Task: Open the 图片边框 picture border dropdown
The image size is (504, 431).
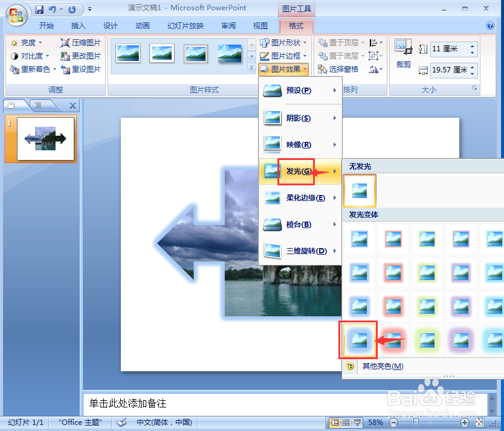Action: tap(283, 56)
